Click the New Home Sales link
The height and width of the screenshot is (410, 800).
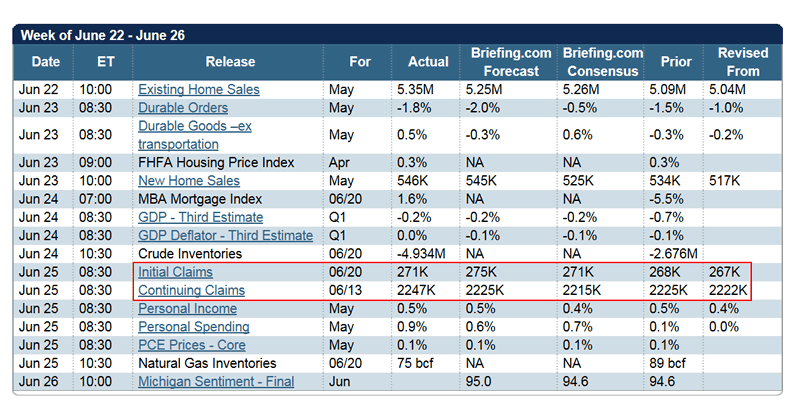coord(189,180)
